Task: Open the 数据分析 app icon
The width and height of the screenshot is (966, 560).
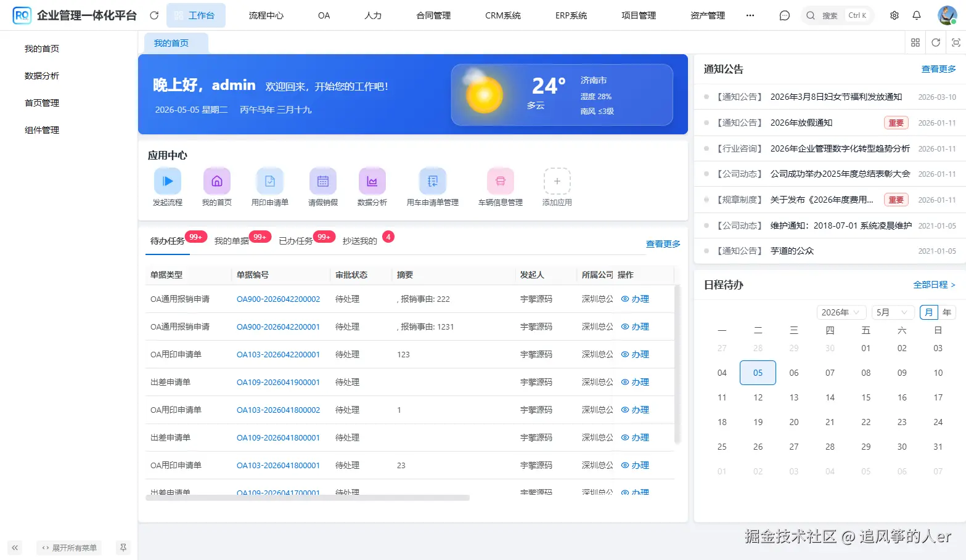Action: coord(372,181)
